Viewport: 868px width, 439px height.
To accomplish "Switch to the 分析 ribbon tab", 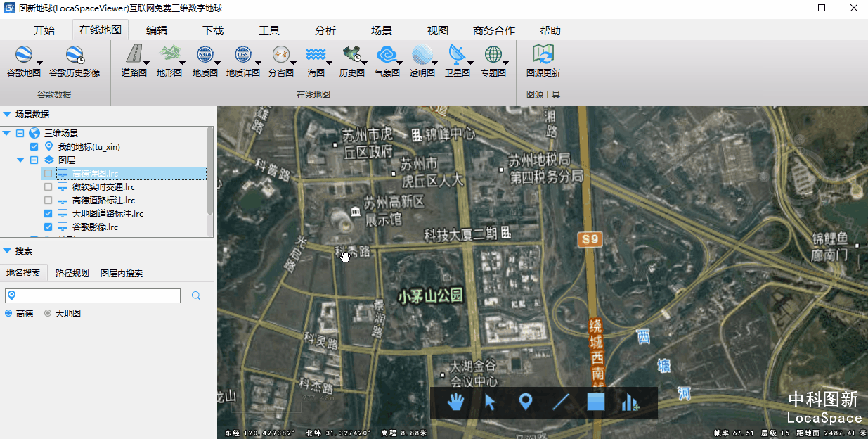I will coord(323,30).
